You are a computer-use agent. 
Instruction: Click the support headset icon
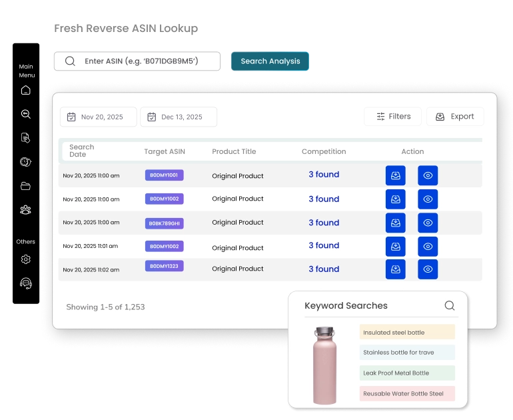pos(26,283)
